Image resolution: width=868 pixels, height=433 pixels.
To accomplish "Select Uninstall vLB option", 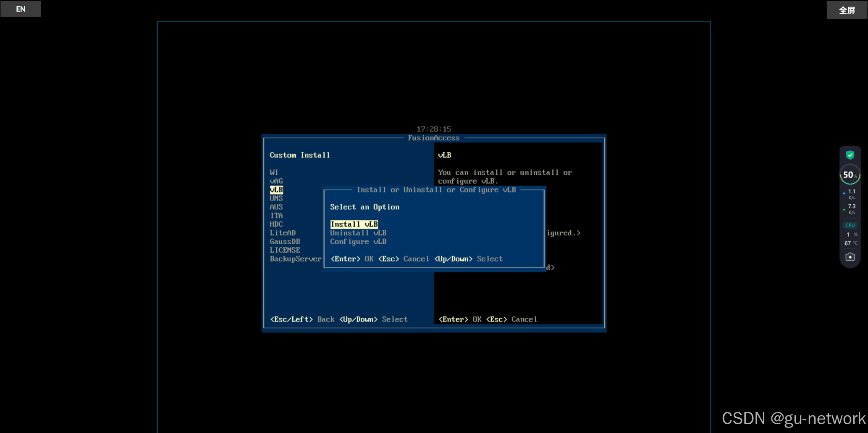I will point(358,233).
